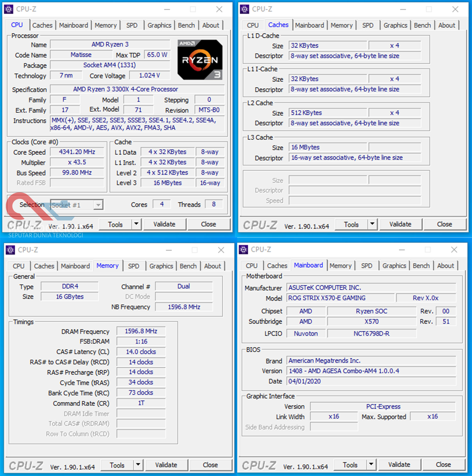Click Bank Cycle Time value 73 clocks
472x476 pixels.
(x=141, y=393)
